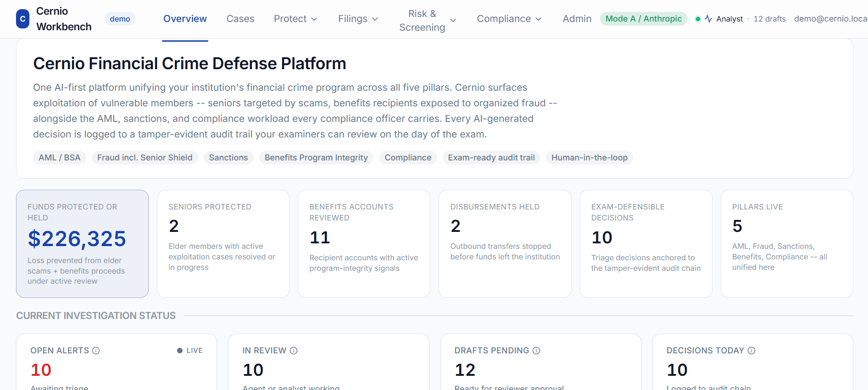Image resolution: width=868 pixels, height=390 pixels.
Task: Click the Decisions Today count 10
Action: 677,370
